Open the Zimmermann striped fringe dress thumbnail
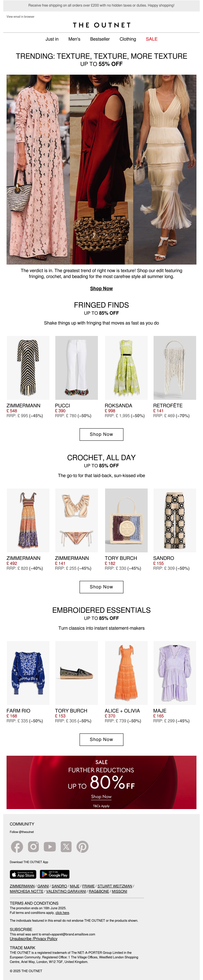The height and width of the screenshot is (980, 203). (x=28, y=368)
